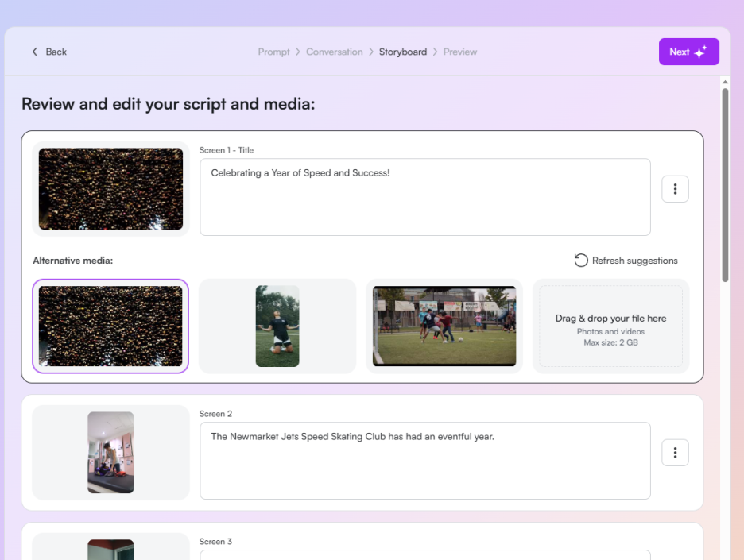744x560 pixels.
Task: Select the Screen 1 main crowd thumbnail
Action: pos(110,189)
